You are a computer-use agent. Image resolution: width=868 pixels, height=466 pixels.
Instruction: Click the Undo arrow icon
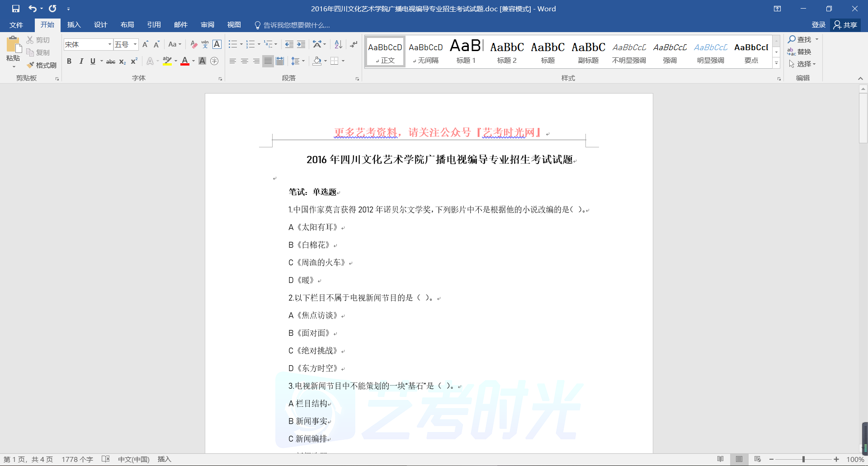coord(32,9)
